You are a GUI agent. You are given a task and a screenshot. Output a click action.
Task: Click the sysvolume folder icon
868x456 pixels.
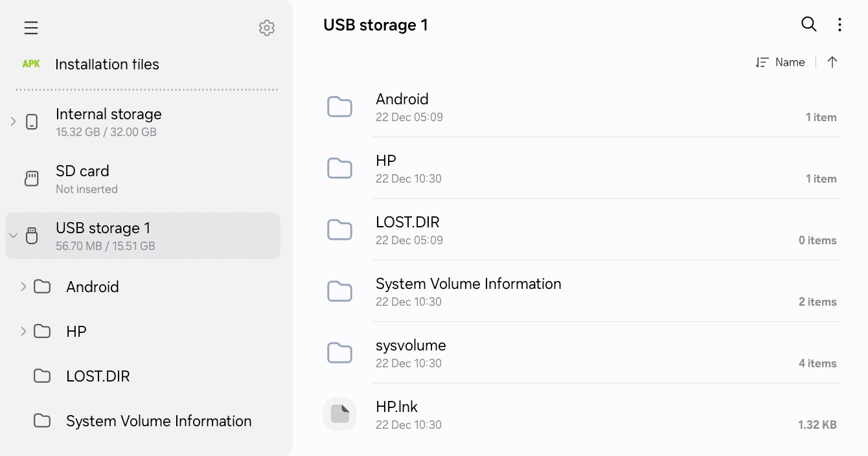(339, 353)
